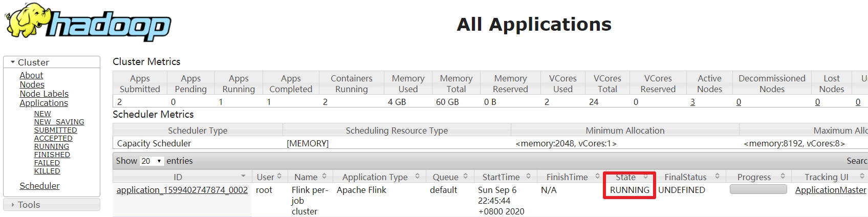This screenshot has width=868, height=217.
Task: Collapse the Cluster section triangle
Action: [13, 62]
